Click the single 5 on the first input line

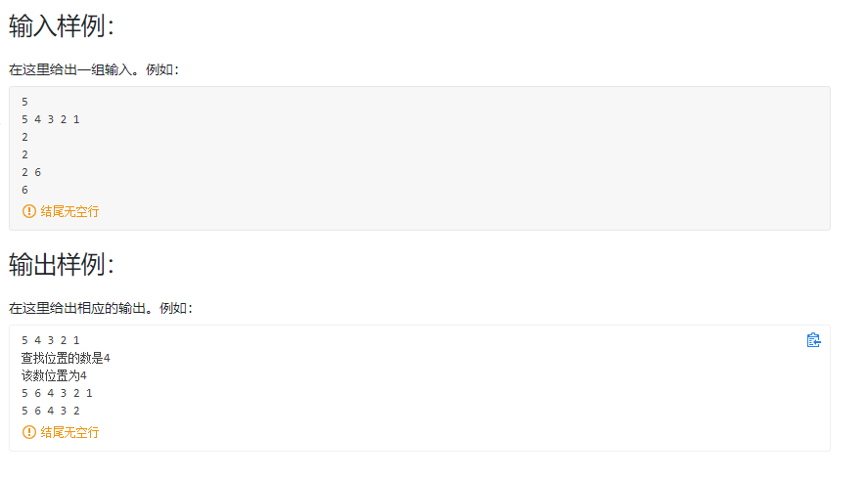[24, 102]
